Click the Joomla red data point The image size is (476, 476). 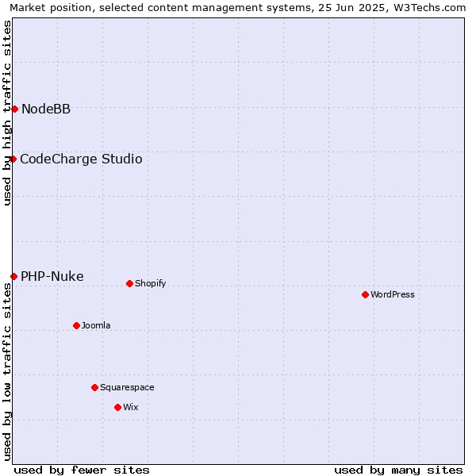pos(76,326)
